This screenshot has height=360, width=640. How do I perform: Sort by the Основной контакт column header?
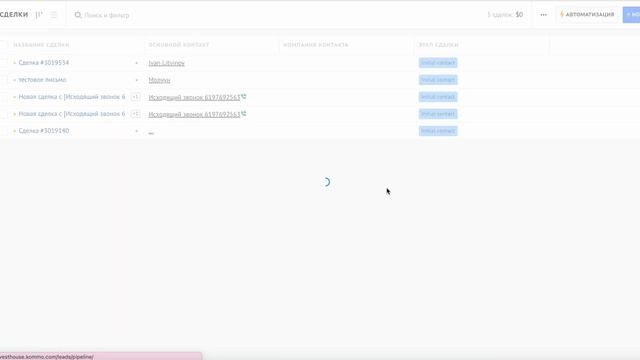pos(179,45)
